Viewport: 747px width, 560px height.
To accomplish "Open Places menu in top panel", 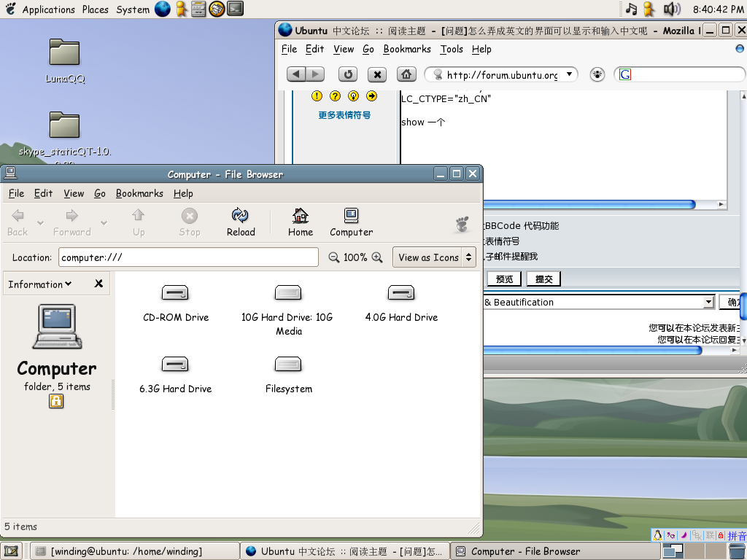I will [x=95, y=9].
